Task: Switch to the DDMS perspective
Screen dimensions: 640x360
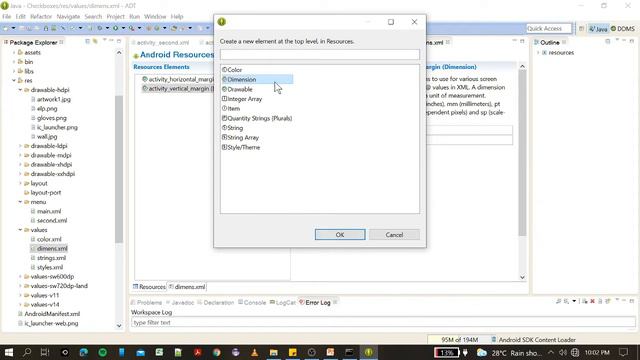Action: (x=622, y=29)
